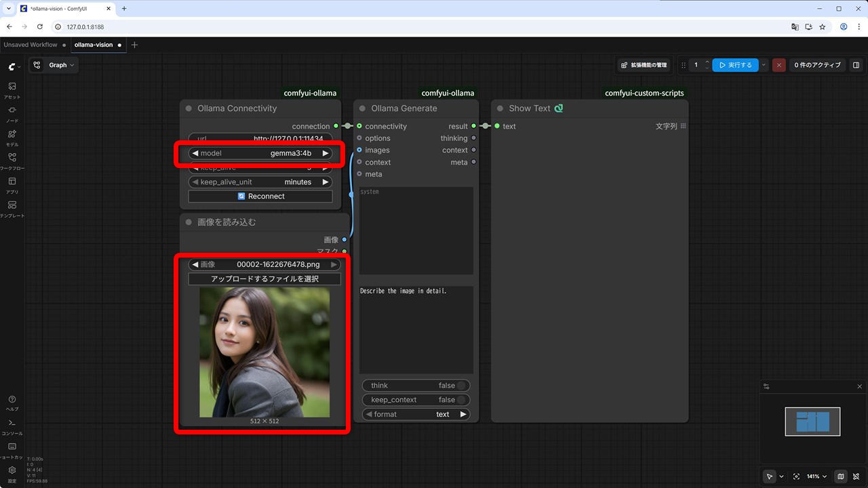Click the 'Describe the image in detail' prompt field
This screenshot has width=868, height=488.
[416, 329]
